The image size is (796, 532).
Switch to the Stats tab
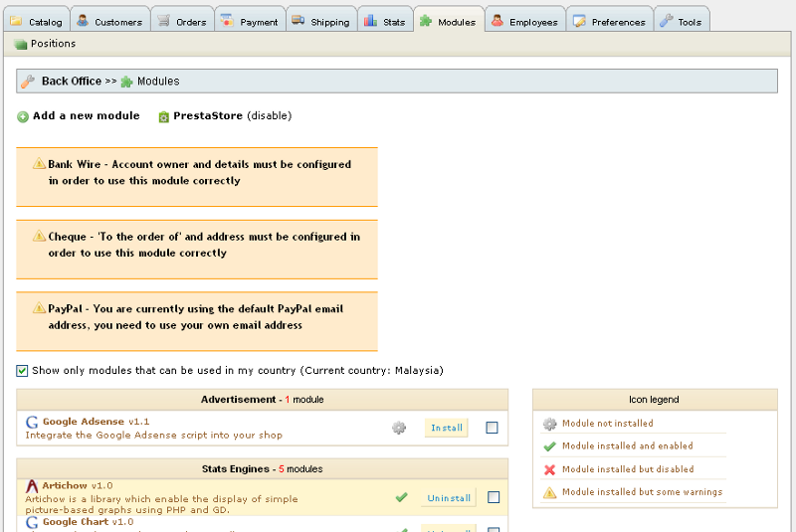386,19
